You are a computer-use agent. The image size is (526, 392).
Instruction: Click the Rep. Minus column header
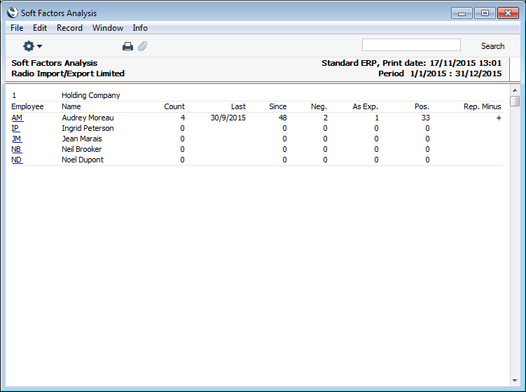tap(482, 107)
